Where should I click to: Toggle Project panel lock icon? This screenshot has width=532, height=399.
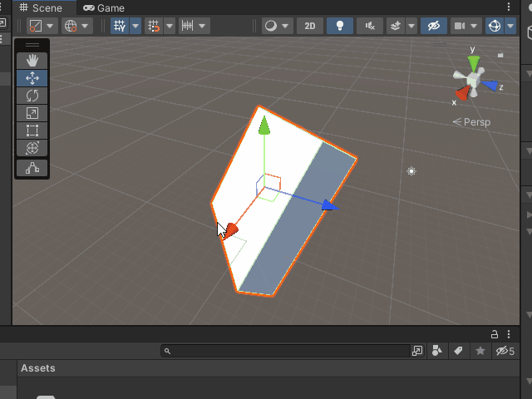point(495,334)
